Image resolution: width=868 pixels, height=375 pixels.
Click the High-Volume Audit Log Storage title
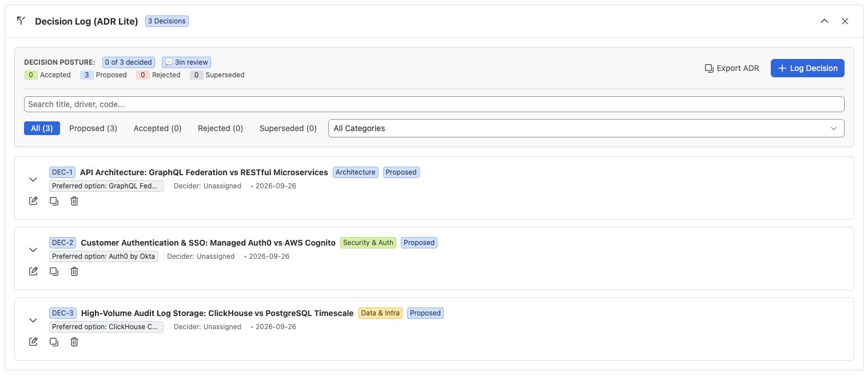click(x=217, y=313)
